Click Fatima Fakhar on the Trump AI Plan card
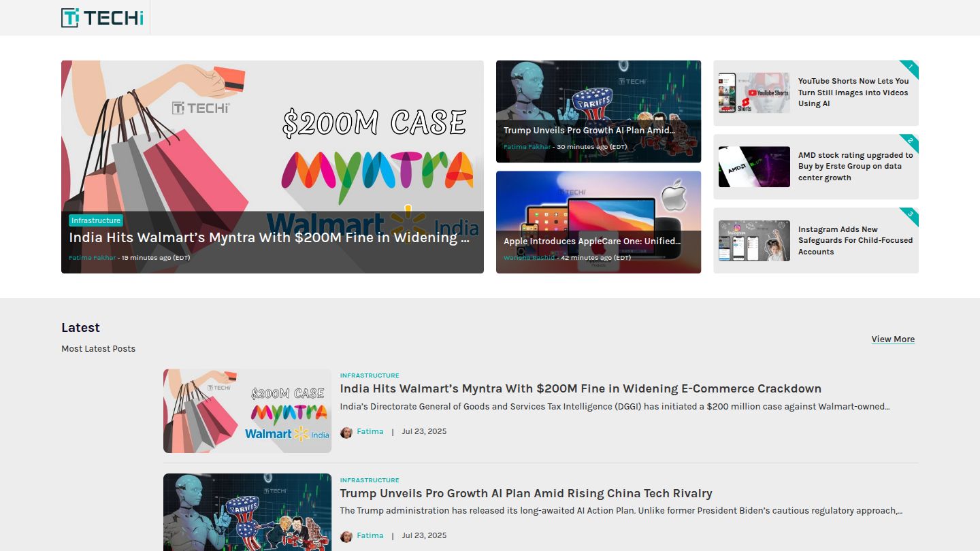 (527, 147)
